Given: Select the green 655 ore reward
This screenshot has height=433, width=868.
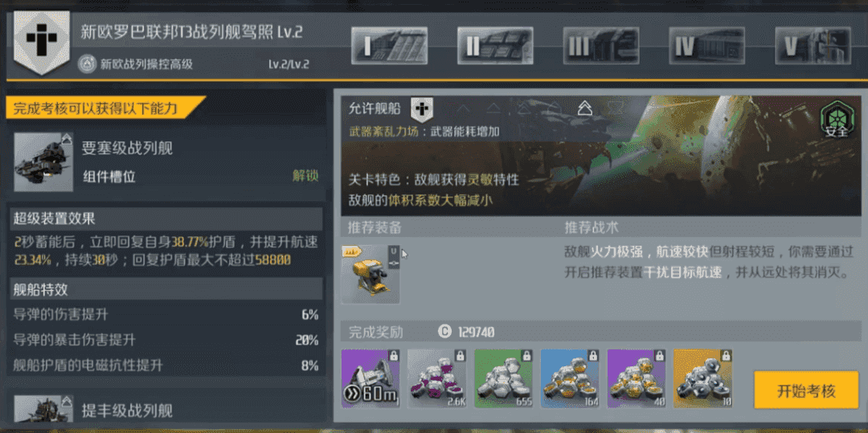Looking at the screenshot, I should point(503,378).
